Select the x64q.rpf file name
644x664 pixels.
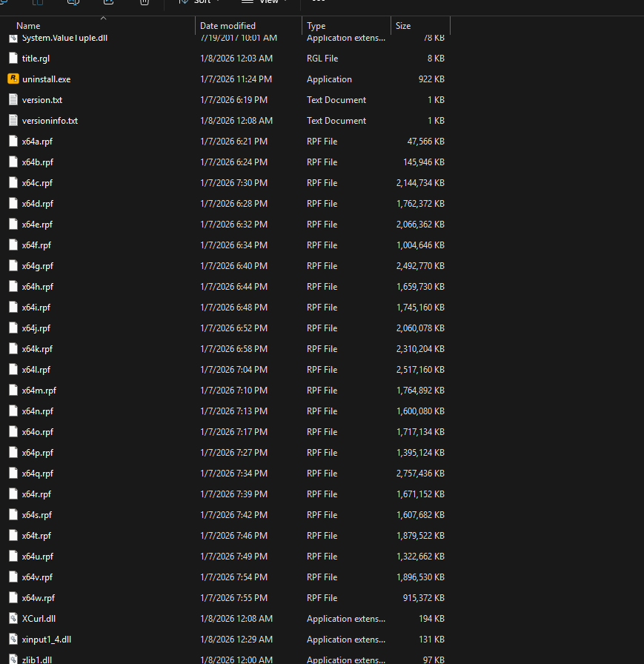(x=38, y=474)
